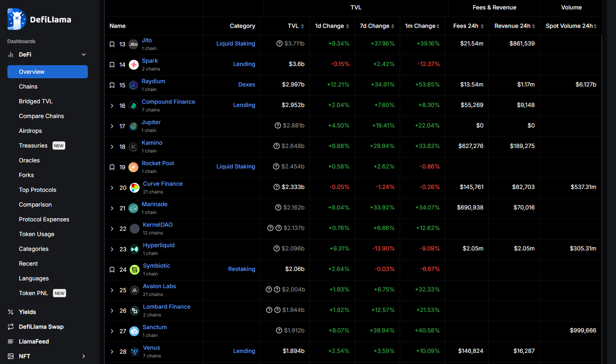Screen dimensions: 616x364
Task: Expand the Venus row
Action: 112,352
